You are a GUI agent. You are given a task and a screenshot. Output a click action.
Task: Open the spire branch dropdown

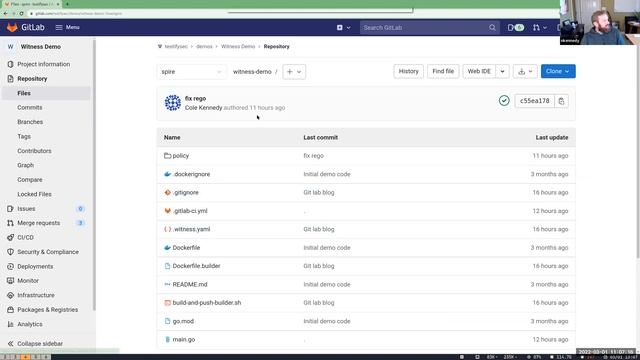[191, 71]
